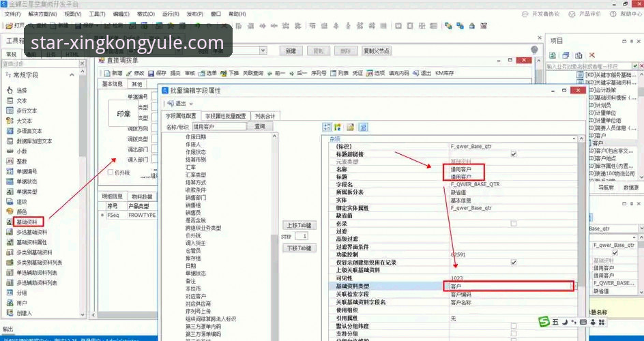The height and width of the screenshot is (341, 644).
Task: Pick the 数据库加密文本 field icon
Action: coord(10,141)
